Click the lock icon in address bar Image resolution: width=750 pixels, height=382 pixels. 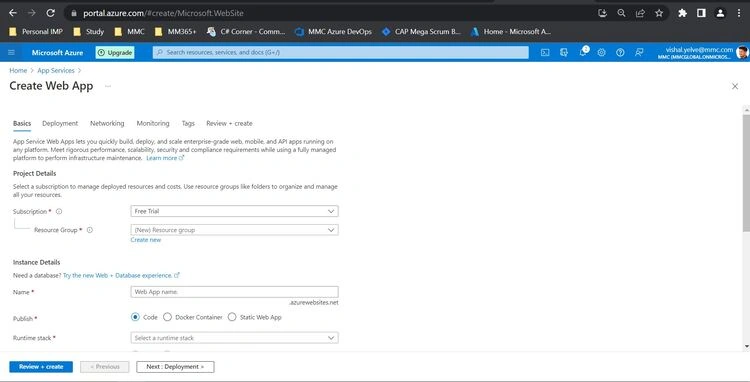click(74, 13)
